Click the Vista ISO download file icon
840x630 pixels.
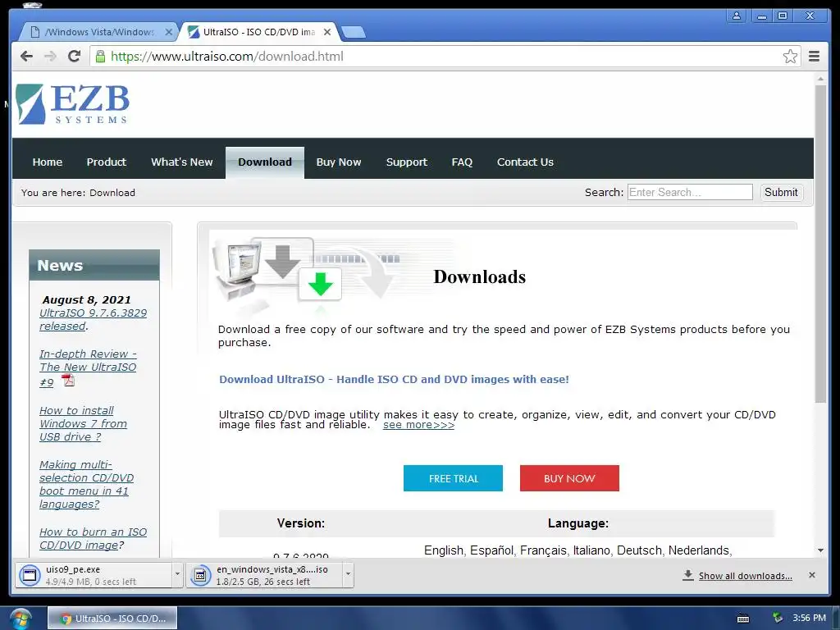(x=200, y=575)
